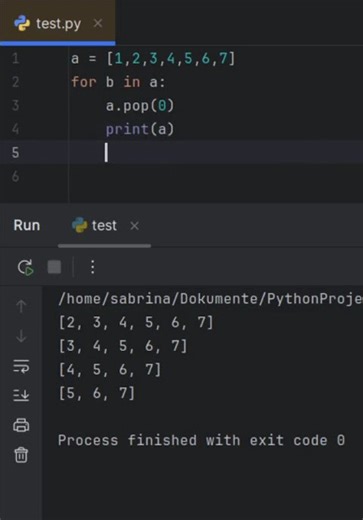Click line number 1 in gutter

point(15,59)
